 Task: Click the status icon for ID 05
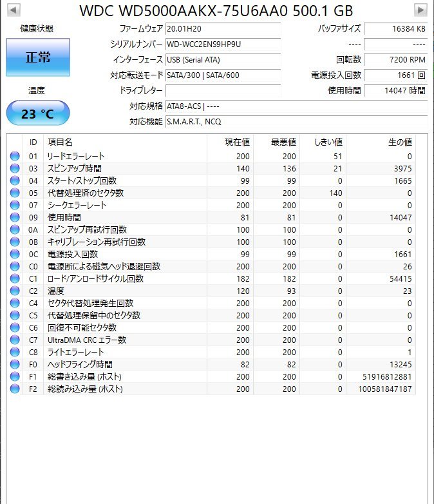[x=15, y=193]
